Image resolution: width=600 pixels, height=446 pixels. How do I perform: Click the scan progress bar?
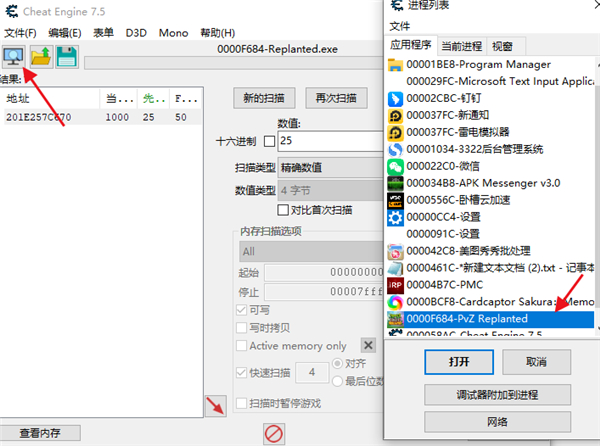point(234,63)
